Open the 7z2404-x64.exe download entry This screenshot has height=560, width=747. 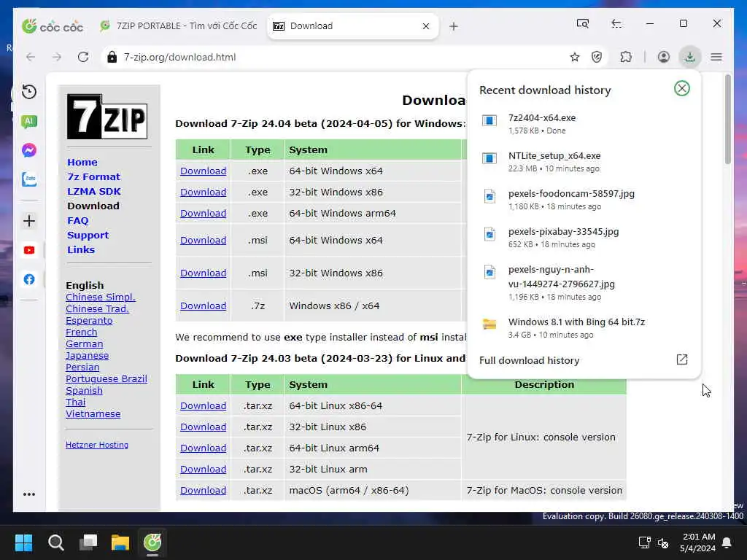tap(584, 124)
